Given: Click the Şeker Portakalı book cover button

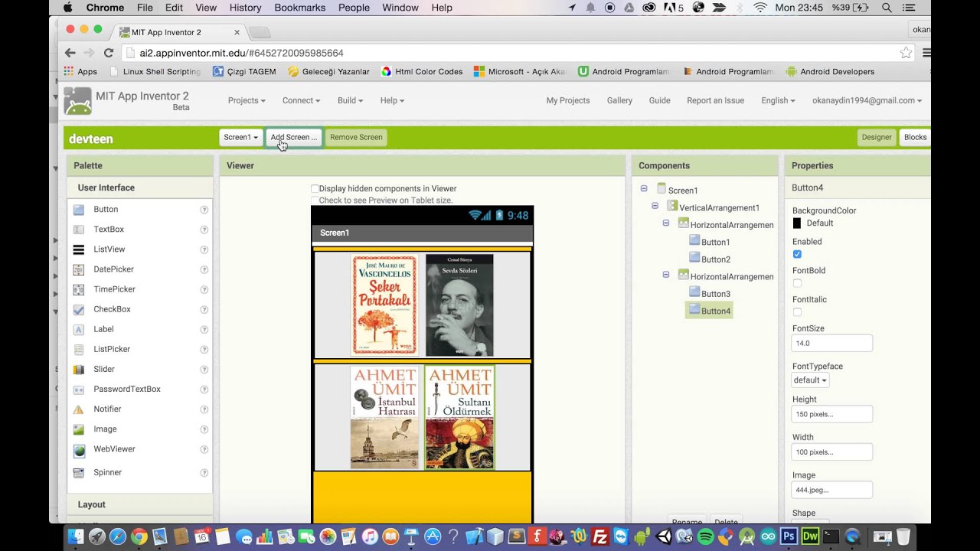Looking at the screenshot, I should [x=384, y=305].
